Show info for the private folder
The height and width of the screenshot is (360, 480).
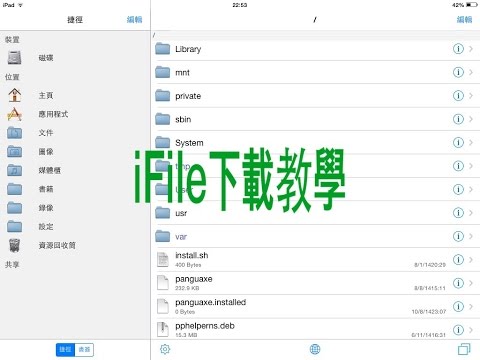[x=458, y=96]
